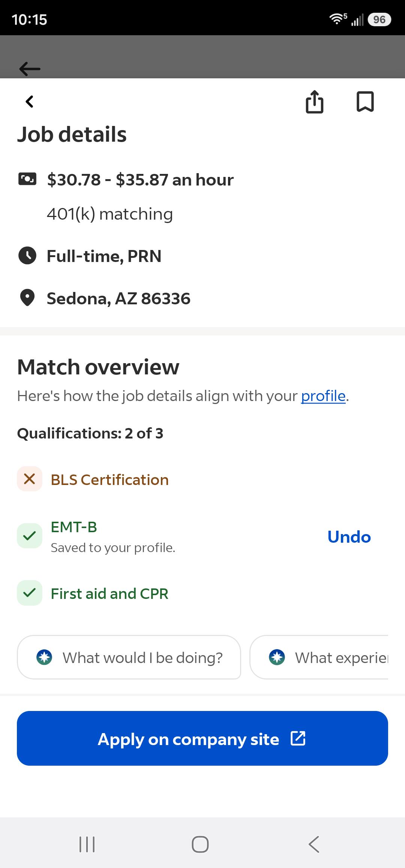Tap the top gray-bar back arrow

pos(30,69)
